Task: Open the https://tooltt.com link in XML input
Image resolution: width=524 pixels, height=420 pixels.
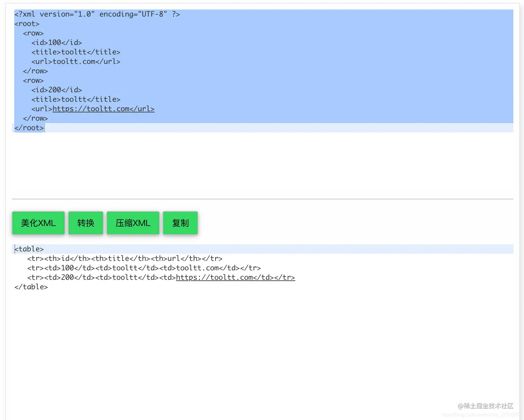Action: 103,109
